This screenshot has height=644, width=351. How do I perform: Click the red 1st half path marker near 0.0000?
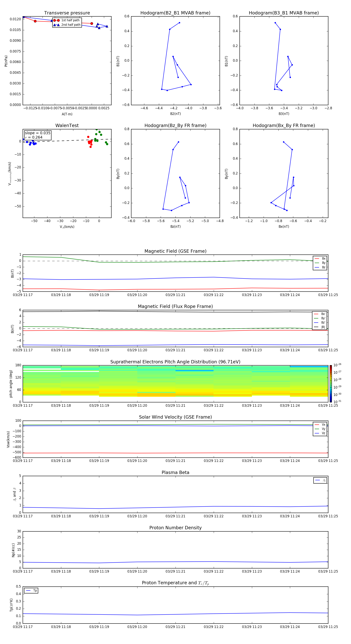92,23
